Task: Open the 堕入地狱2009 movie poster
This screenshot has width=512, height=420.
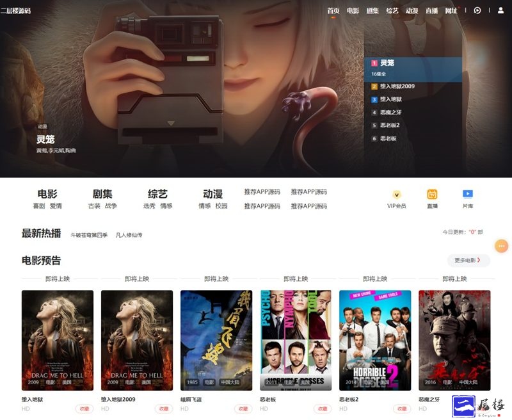Action: pyautogui.click(x=137, y=341)
